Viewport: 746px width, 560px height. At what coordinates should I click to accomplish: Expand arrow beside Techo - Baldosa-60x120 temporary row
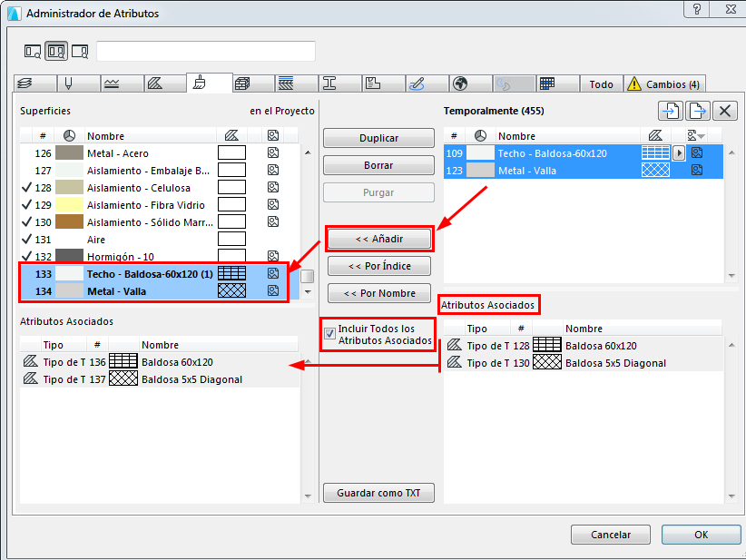pos(679,153)
